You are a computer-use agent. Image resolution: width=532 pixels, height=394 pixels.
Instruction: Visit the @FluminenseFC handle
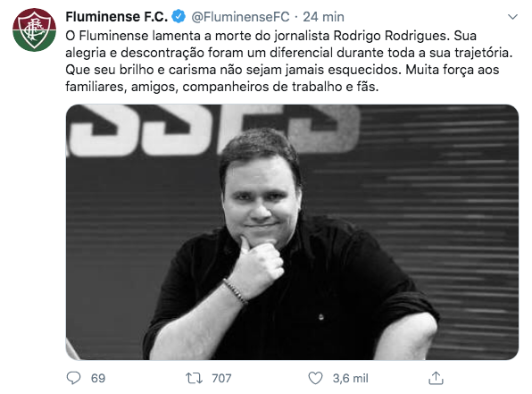click(x=240, y=17)
